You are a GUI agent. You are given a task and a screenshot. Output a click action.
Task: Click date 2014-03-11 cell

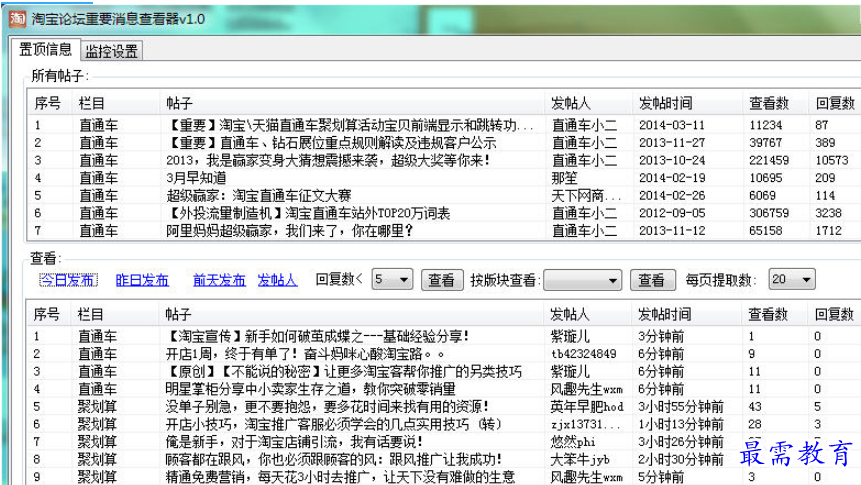click(x=672, y=125)
